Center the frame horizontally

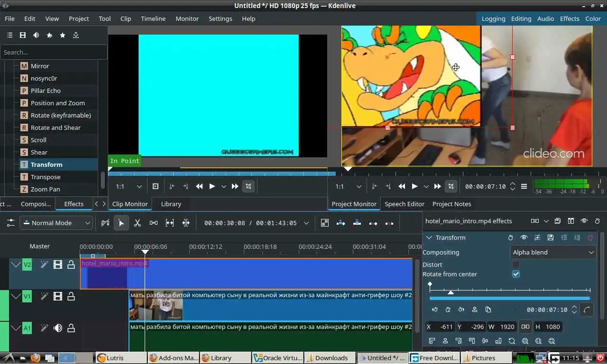point(445,341)
